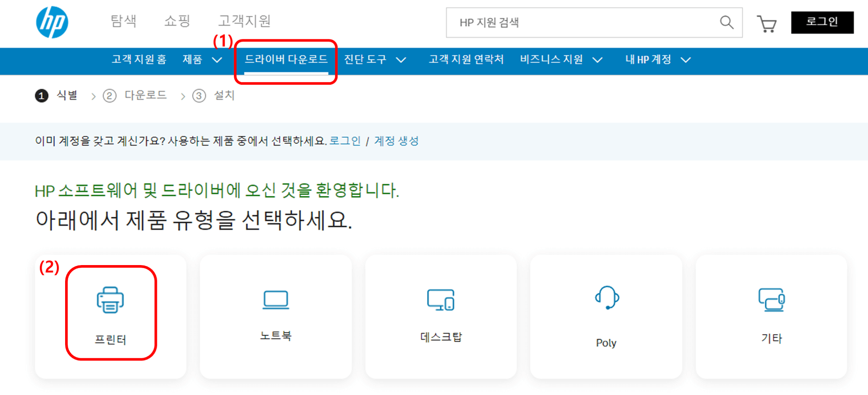The height and width of the screenshot is (395, 868).
Task: Select the 쇼핑 menu item
Action: (177, 21)
